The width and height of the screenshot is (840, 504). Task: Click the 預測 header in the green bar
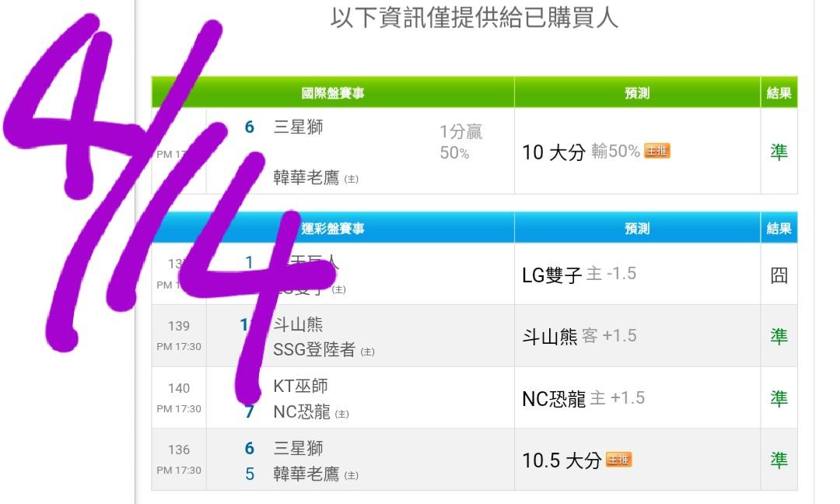pyautogui.click(x=637, y=93)
